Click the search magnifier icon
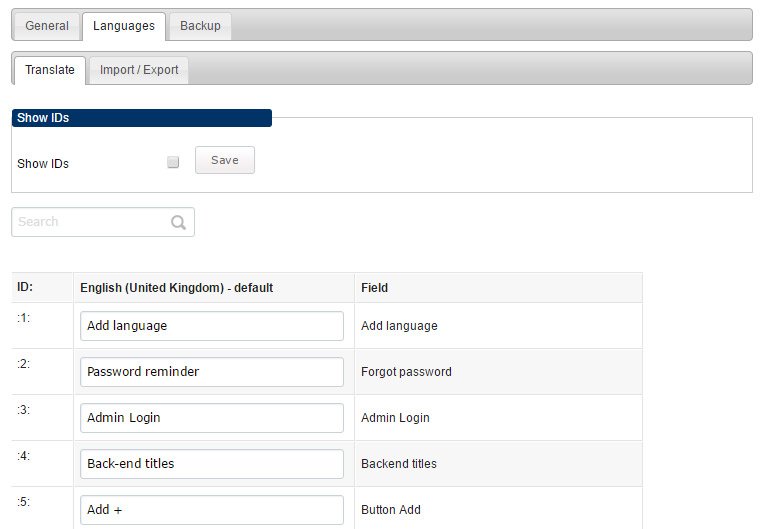This screenshot has height=529, width=763. [x=179, y=222]
